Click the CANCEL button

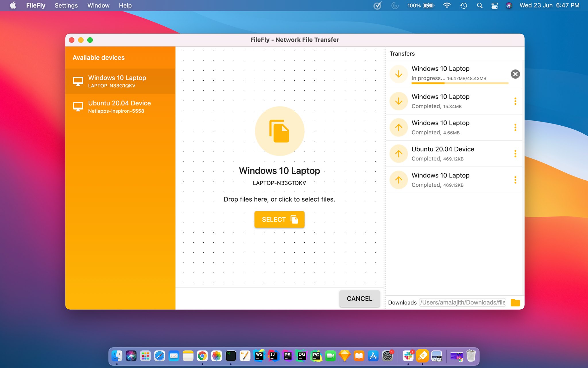359,298
